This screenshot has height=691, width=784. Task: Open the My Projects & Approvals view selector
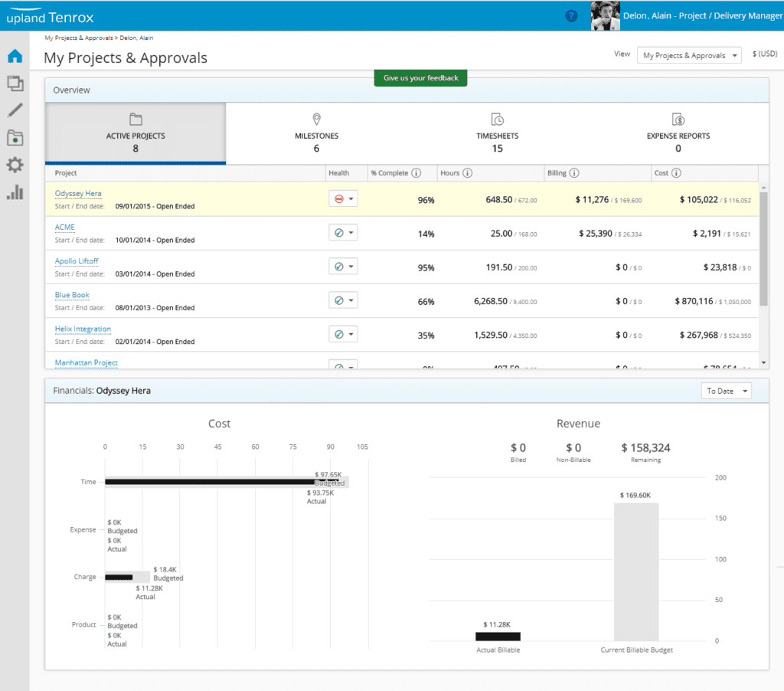click(x=688, y=54)
